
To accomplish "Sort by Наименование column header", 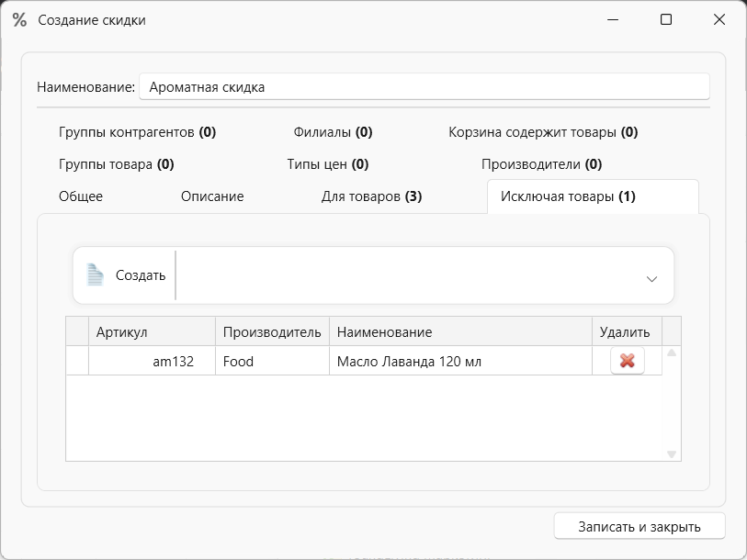I will click(x=460, y=331).
